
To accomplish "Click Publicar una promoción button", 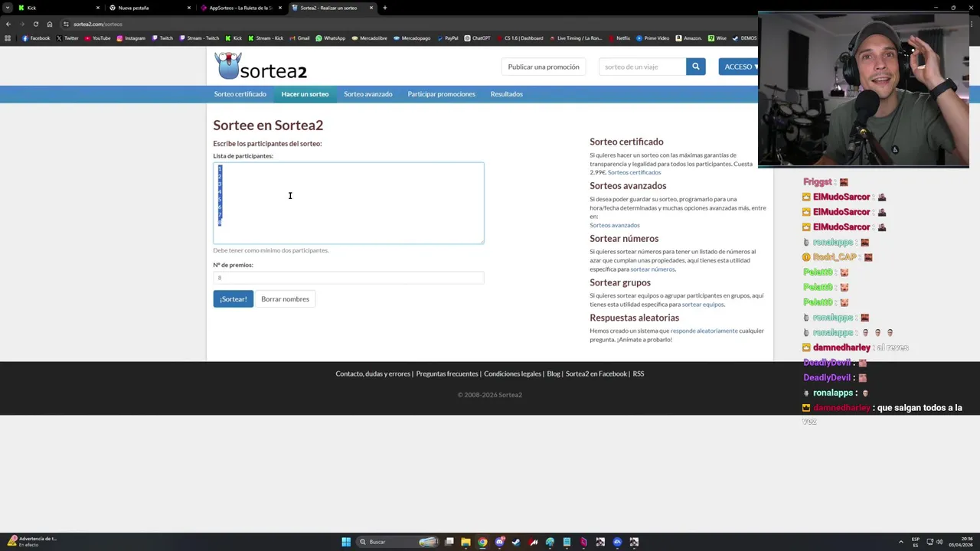I will pos(544,67).
